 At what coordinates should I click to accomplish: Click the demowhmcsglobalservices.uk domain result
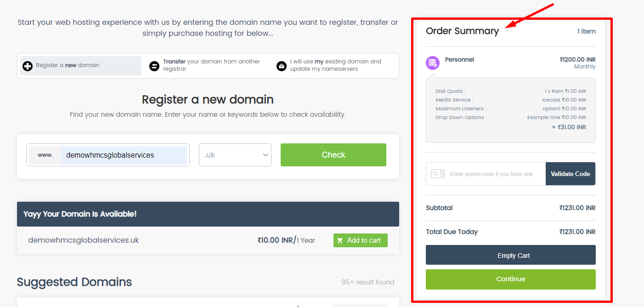(x=84, y=240)
